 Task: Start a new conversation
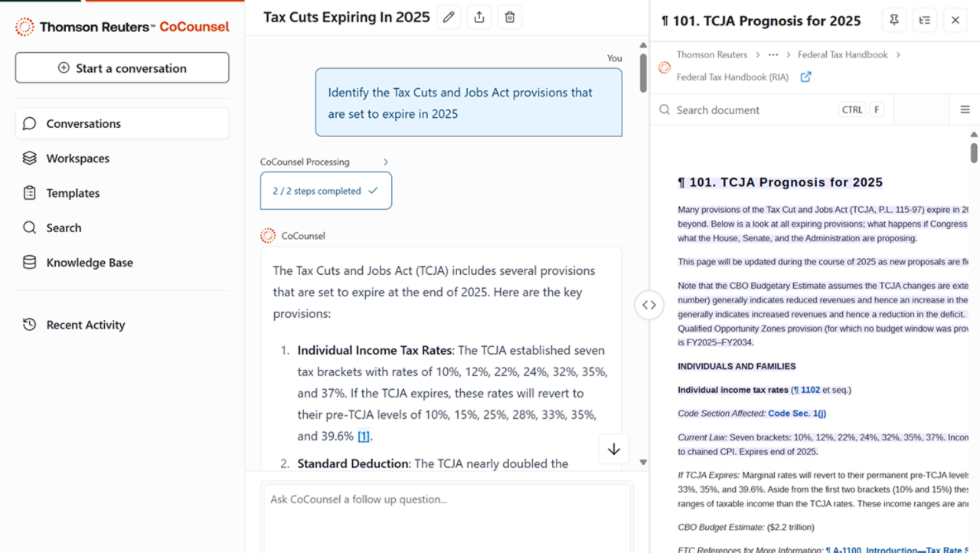[122, 68]
